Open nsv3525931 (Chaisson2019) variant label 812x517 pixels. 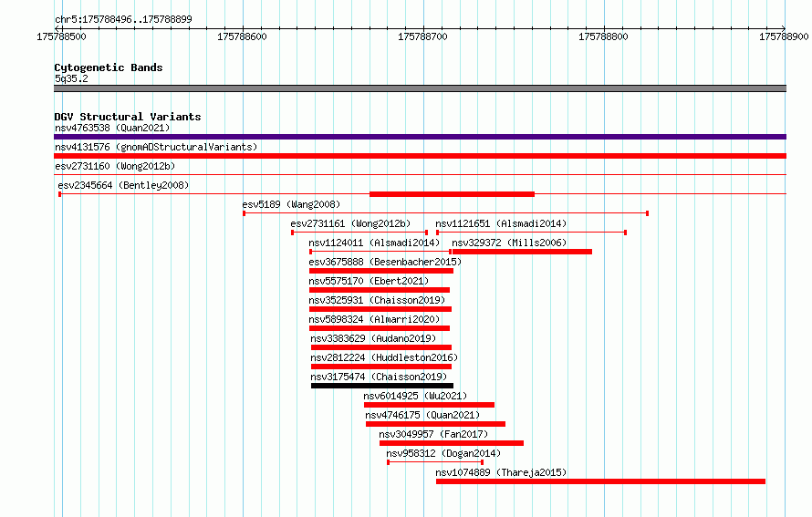tap(377, 300)
